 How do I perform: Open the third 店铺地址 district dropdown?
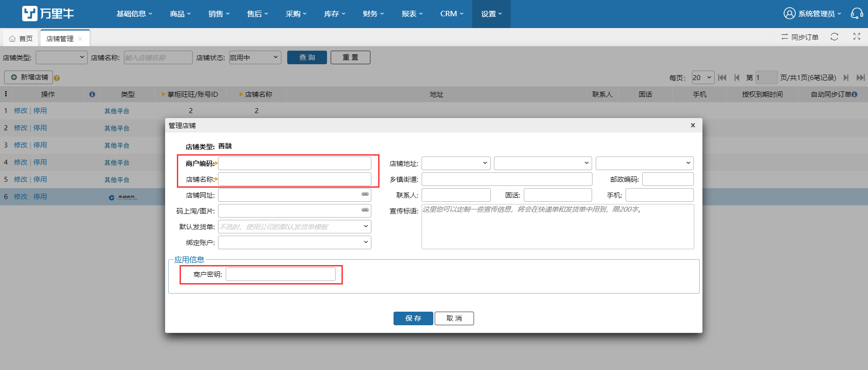[645, 163]
